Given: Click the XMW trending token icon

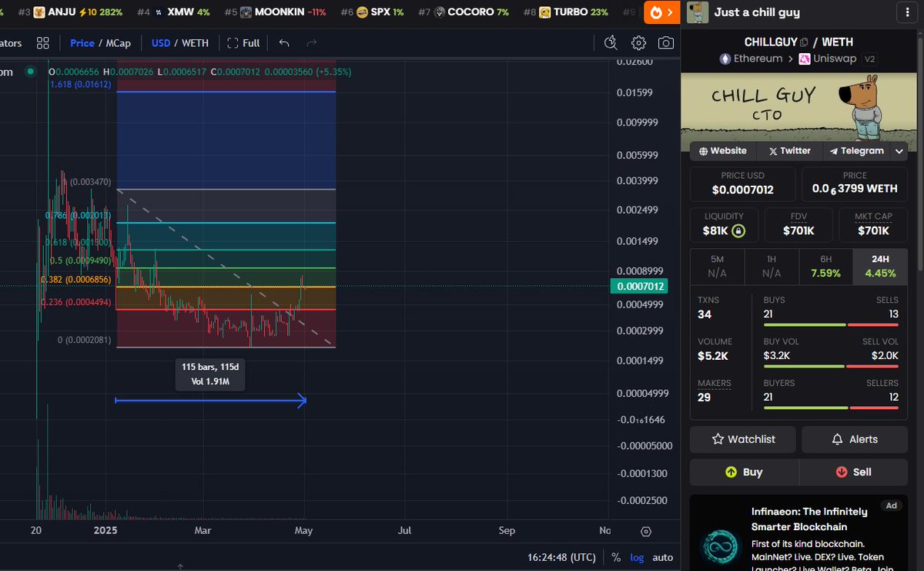Looking at the screenshot, I should [x=159, y=12].
